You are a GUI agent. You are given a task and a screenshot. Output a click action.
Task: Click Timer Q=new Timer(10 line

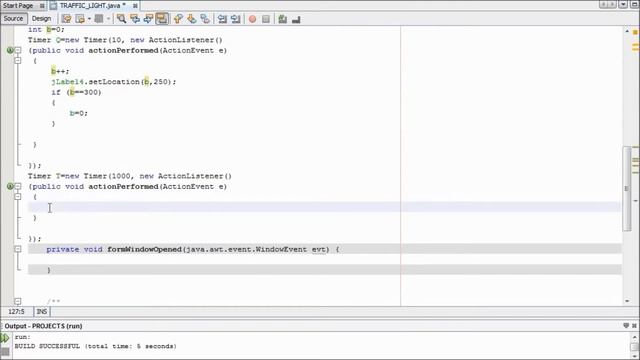[x=125, y=40]
